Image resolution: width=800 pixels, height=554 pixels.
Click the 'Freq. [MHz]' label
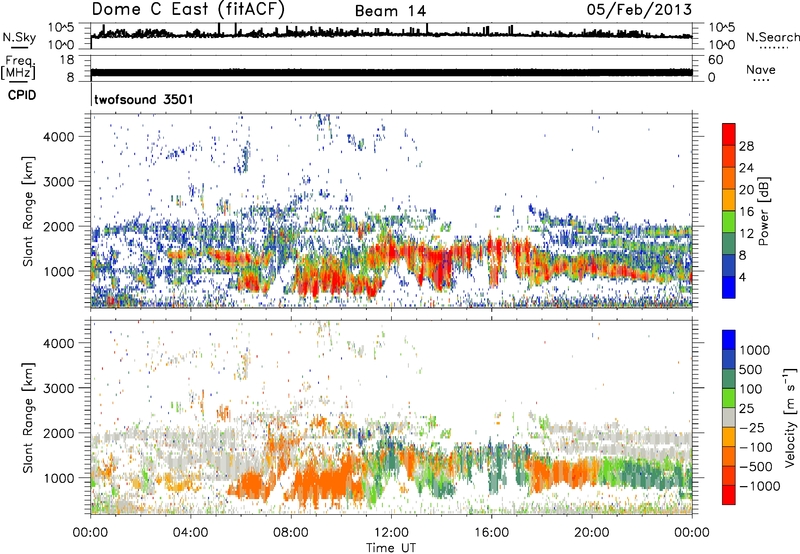tap(19, 67)
